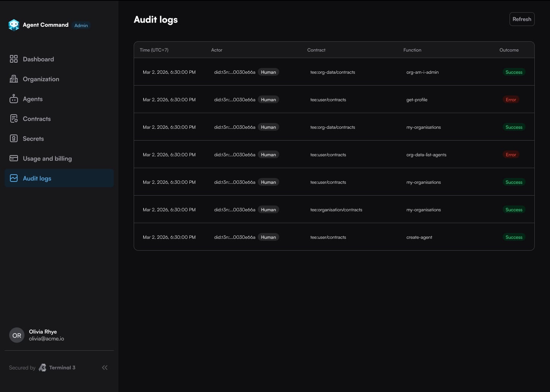This screenshot has height=392, width=550.
Task: Click the Usage and billing card icon
Action: pos(14,158)
